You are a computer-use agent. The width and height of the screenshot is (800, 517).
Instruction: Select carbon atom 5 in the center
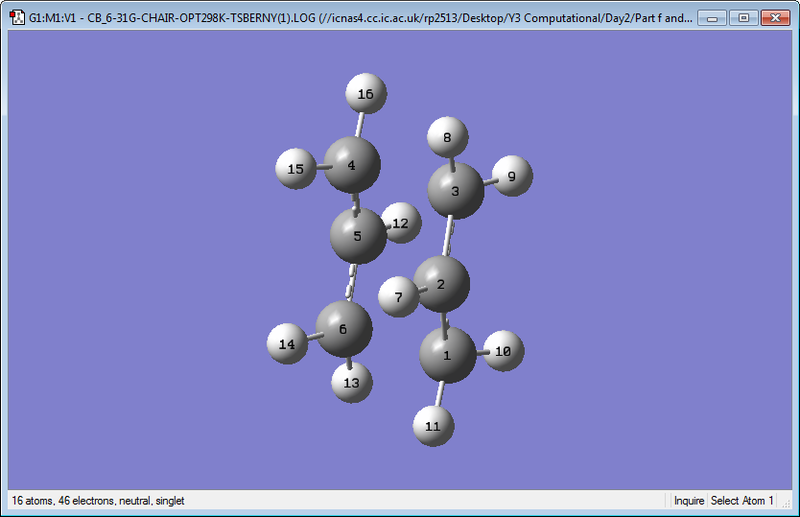tap(358, 235)
